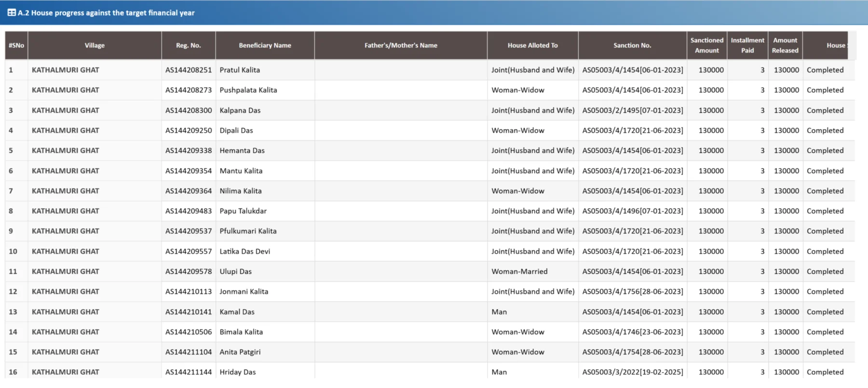Click the Father's/Mother's Name header
Viewport: 868px width, 388px height.
pyautogui.click(x=401, y=45)
